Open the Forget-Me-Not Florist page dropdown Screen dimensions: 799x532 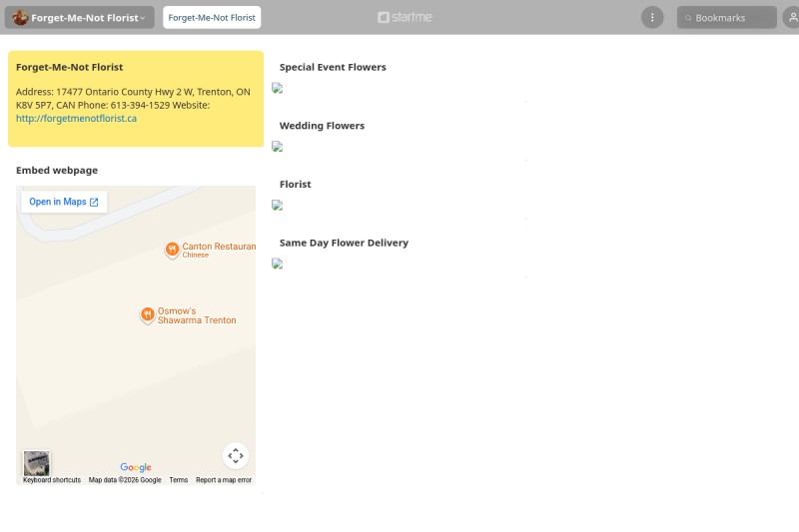[80, 17]
